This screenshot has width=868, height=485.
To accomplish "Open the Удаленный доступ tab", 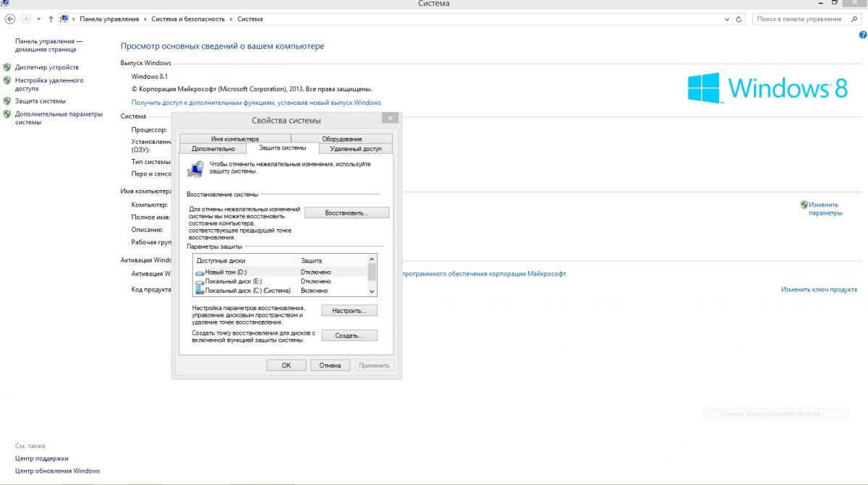I will point(355,148).
